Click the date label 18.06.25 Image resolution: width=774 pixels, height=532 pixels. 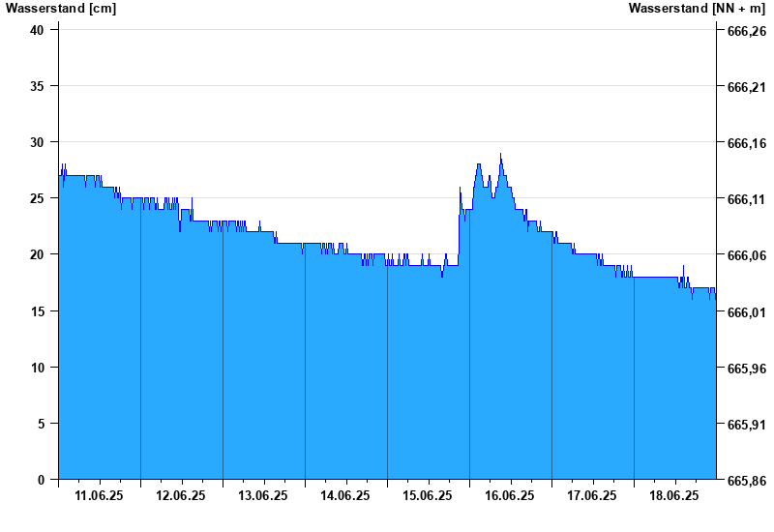674,495
